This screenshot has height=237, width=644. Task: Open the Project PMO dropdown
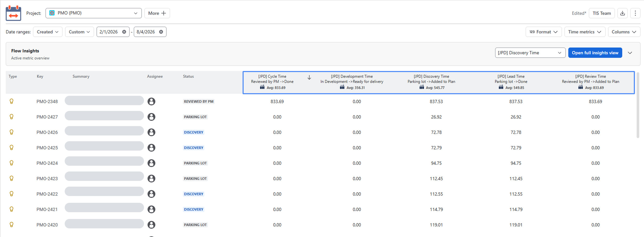tap(94, 13)
